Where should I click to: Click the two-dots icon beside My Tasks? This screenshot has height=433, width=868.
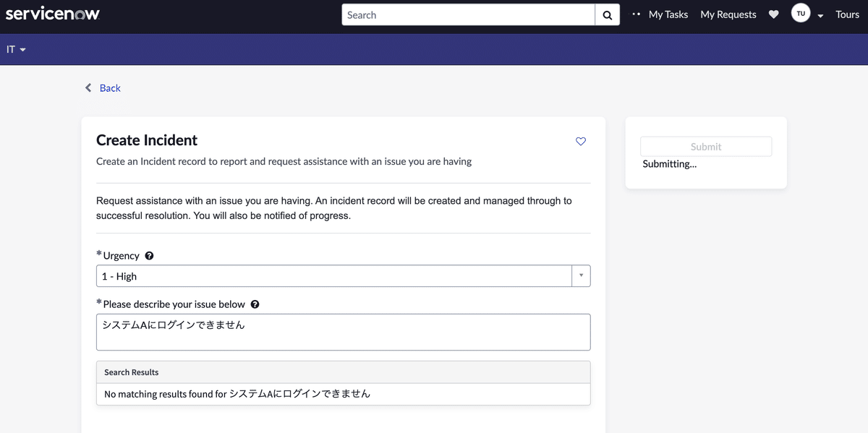[x=637, y=14]
